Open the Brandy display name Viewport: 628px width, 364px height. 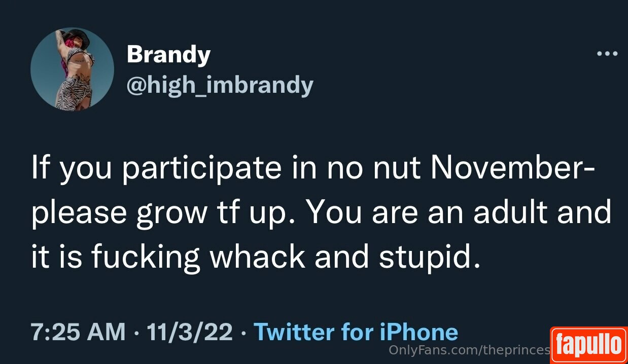[x=168, y=54]
